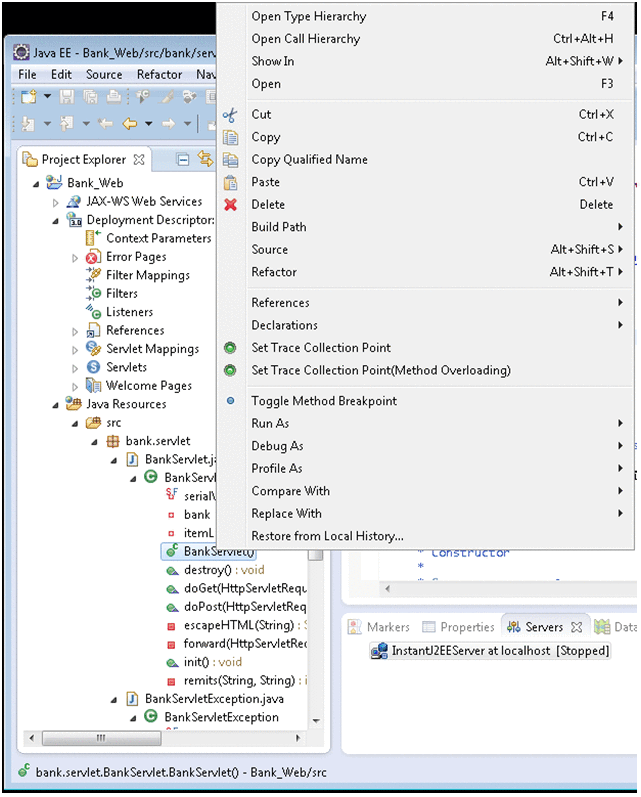Open dropdown arrow next to New toolbar icon
Viewport: 641px width, 797px height.
[x=47, y=96]
